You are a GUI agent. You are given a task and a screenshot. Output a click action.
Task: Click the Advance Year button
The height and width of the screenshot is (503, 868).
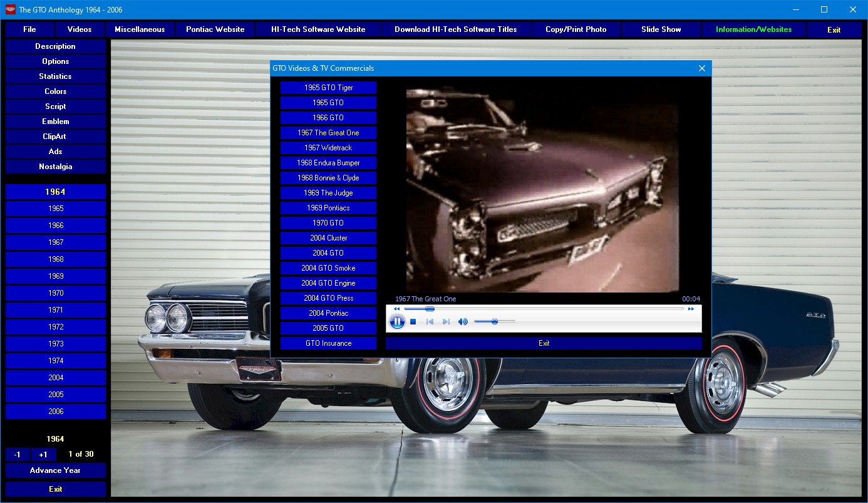point(56,470)
